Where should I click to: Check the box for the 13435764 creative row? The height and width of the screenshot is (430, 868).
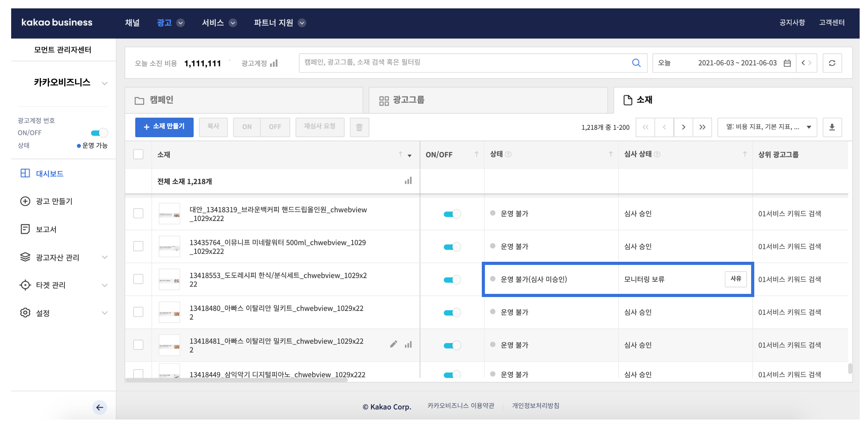[139, 246]
